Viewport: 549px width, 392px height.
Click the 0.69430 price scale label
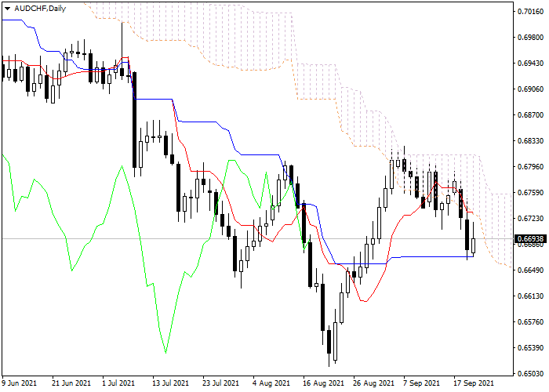pyautogui.click(x=530, y=64)
